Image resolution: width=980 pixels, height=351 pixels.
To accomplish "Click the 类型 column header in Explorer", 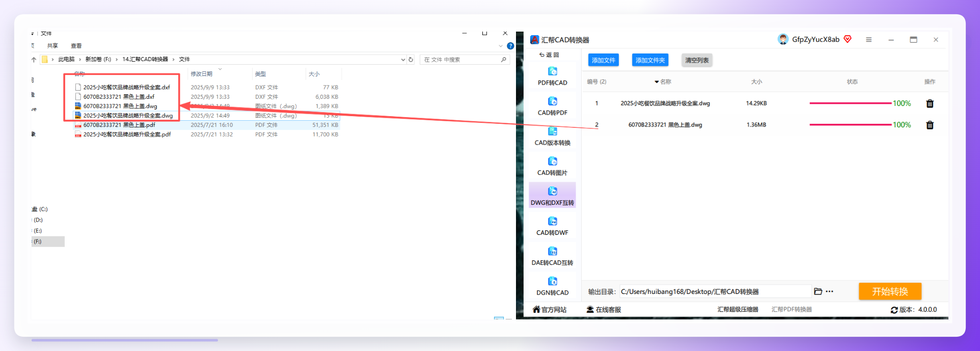I will point(260,74).
